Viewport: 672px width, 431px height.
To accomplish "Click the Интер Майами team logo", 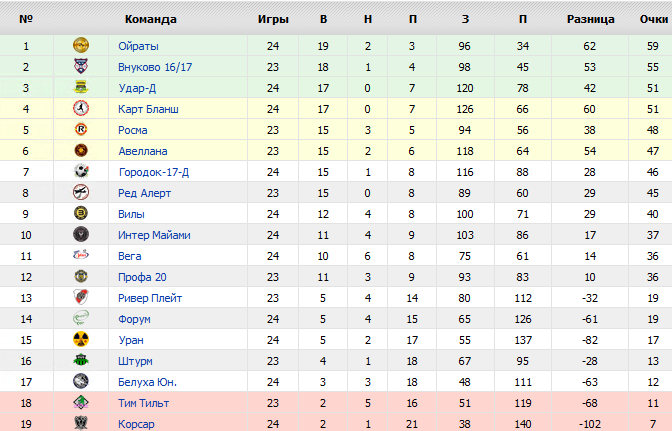I will pyautogui.click(x=81, y=234).
